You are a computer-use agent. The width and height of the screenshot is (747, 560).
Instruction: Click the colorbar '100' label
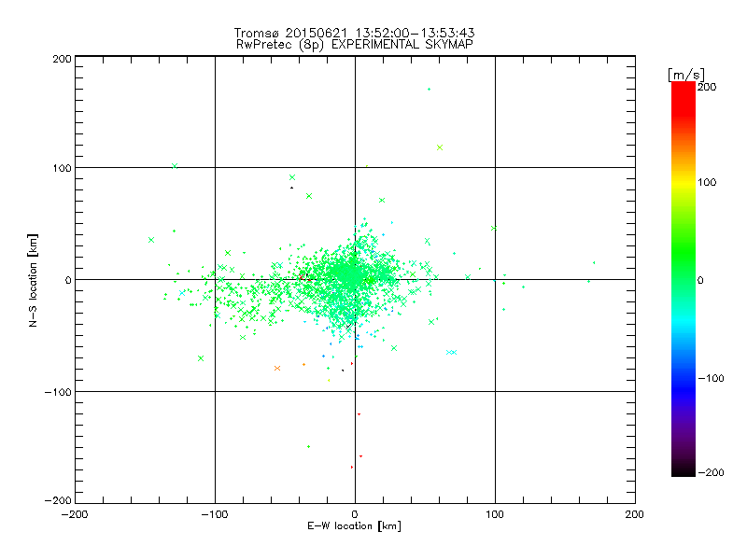(707, 182)
